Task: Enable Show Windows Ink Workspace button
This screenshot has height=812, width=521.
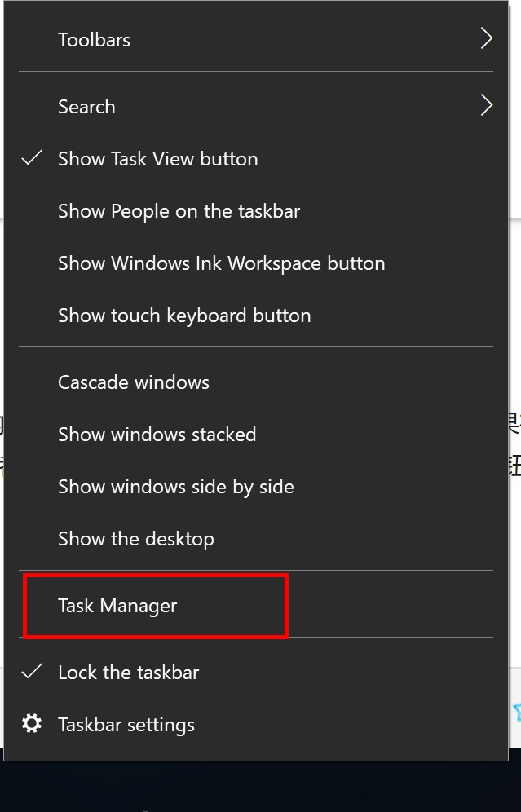Action: point(221,263)
